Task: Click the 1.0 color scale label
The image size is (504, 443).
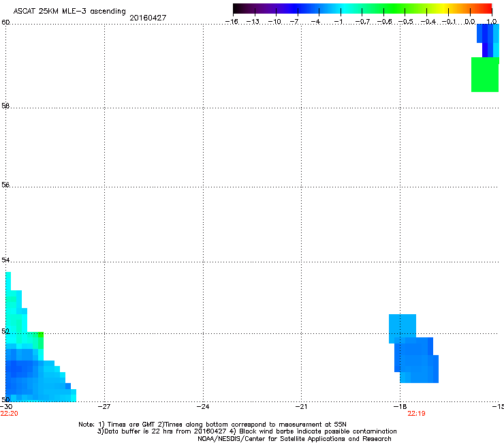Action: [x=492, y=22]
